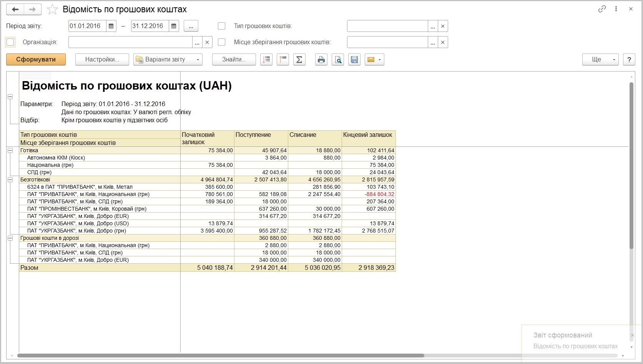Expand all report groups icon
The image size is (643, 364).
click(x=266, y=60)
